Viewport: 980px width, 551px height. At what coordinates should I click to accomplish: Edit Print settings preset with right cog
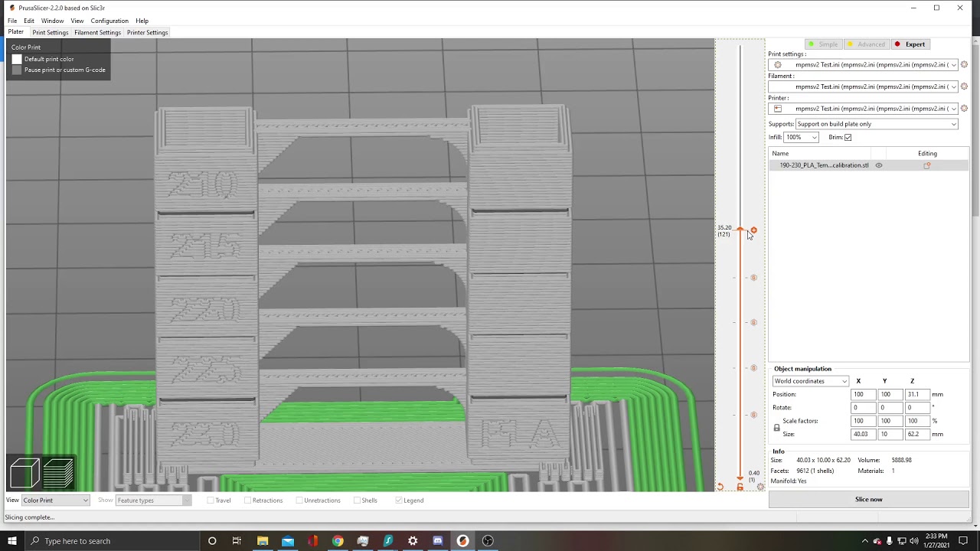964,65
